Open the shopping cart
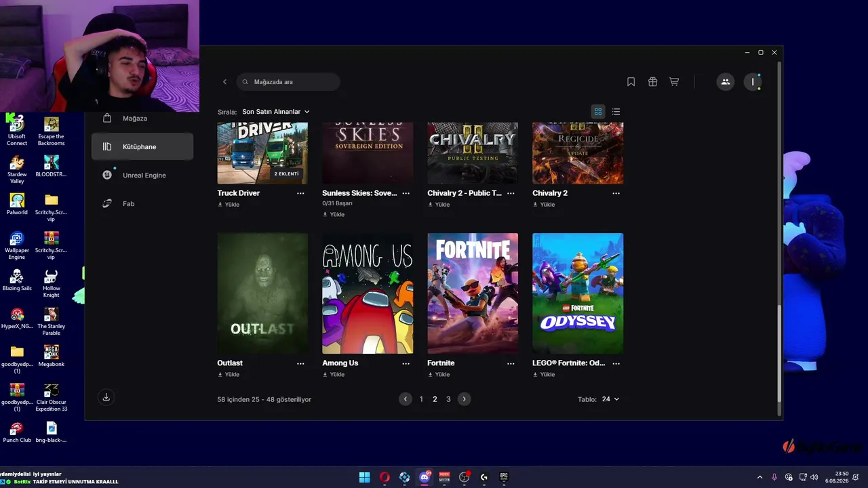This screenshot has height=488, width=868. click(x=674, y=82)
